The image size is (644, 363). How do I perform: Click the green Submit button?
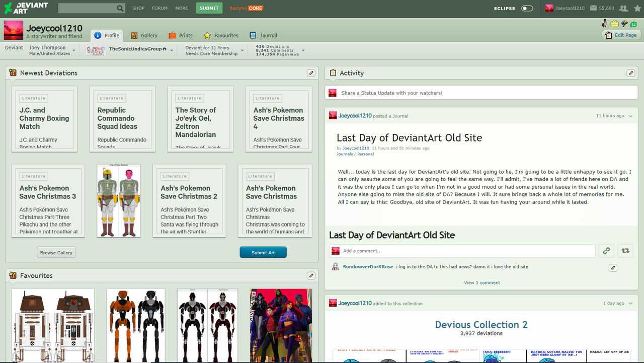tap(209, 8)
